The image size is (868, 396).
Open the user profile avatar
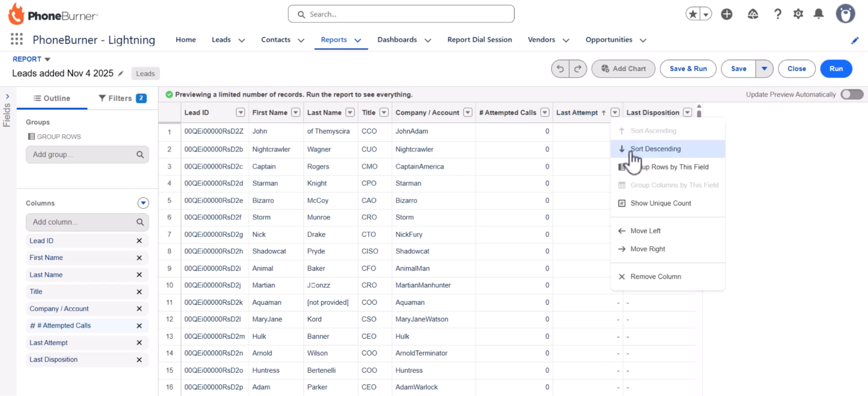click(x=845, y=14)
